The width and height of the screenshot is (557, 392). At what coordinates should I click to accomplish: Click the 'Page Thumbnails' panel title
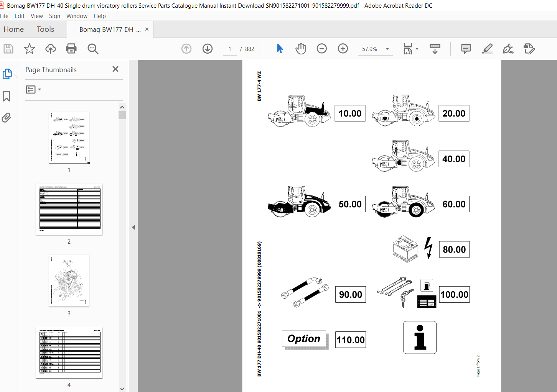(51, 70)
